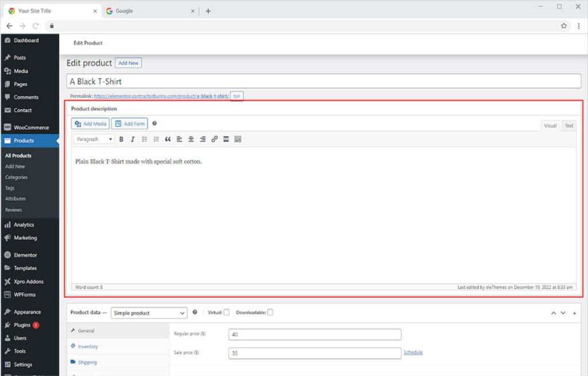Insert a numbered list
Image resolution: width=588 pixels, height=376 pixels.
[156, 139]
